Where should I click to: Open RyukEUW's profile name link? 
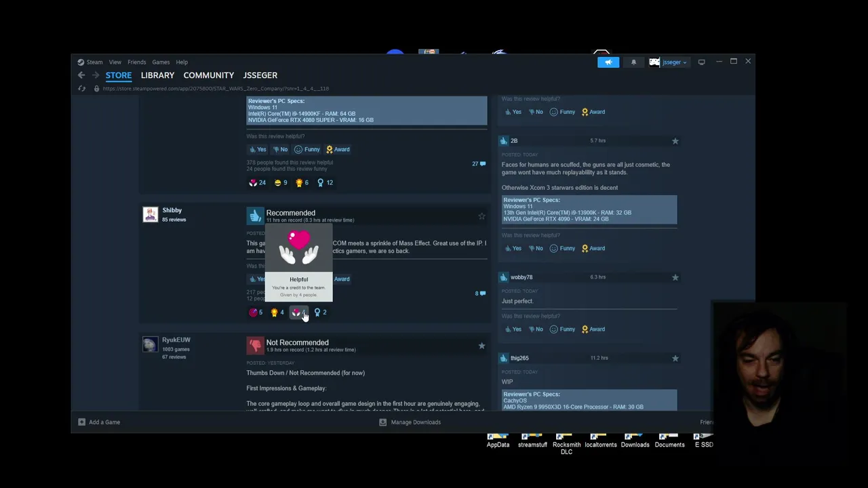tap(176, 340)
